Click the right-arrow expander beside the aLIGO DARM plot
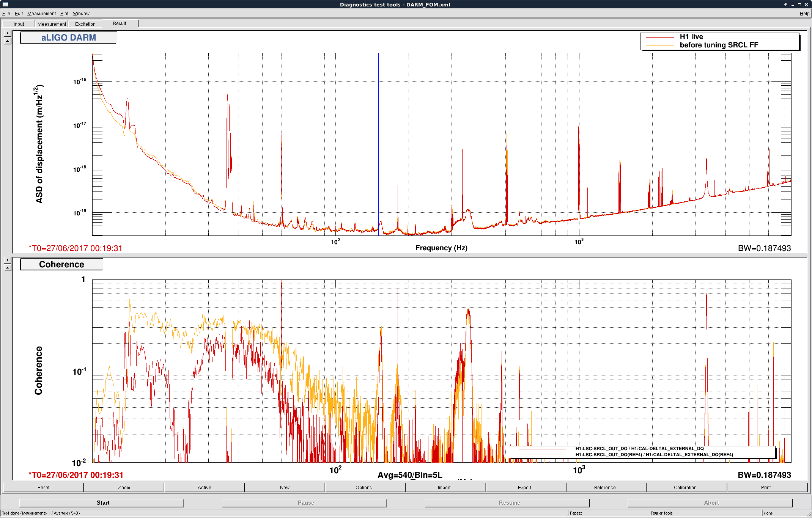812x518 pixels. coord(8,33)
